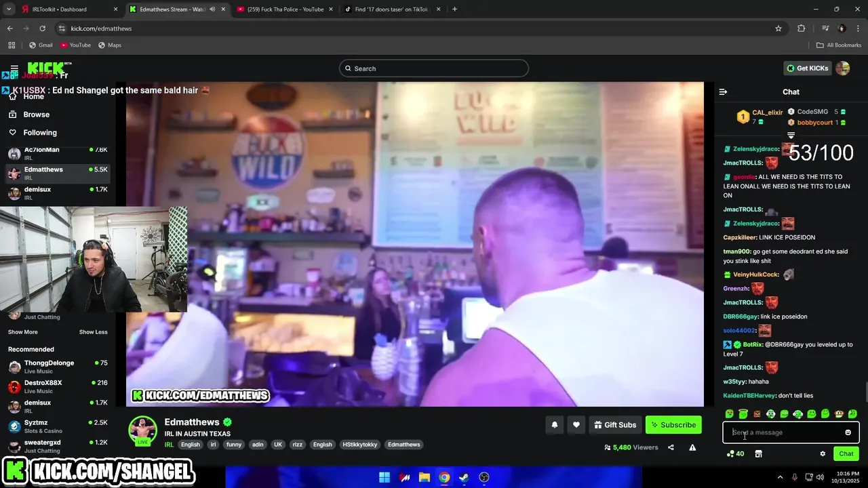Show hidden system tray icons

click(780, 477)
